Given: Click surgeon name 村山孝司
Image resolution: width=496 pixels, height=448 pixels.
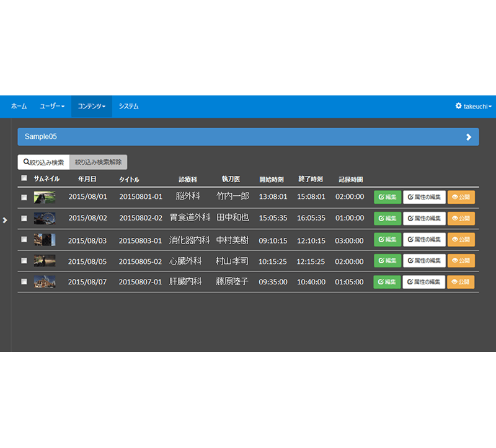Looking at the screenshot, I should [232, 261].
